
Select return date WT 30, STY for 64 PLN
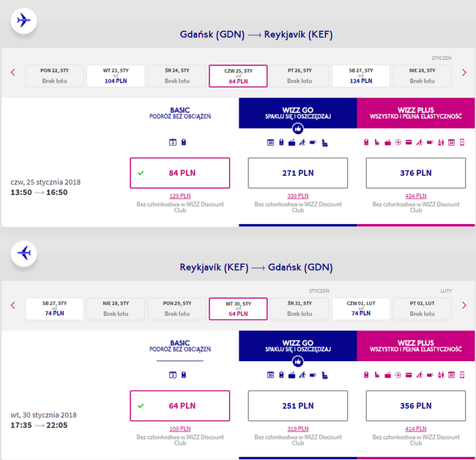pos(238,309)
